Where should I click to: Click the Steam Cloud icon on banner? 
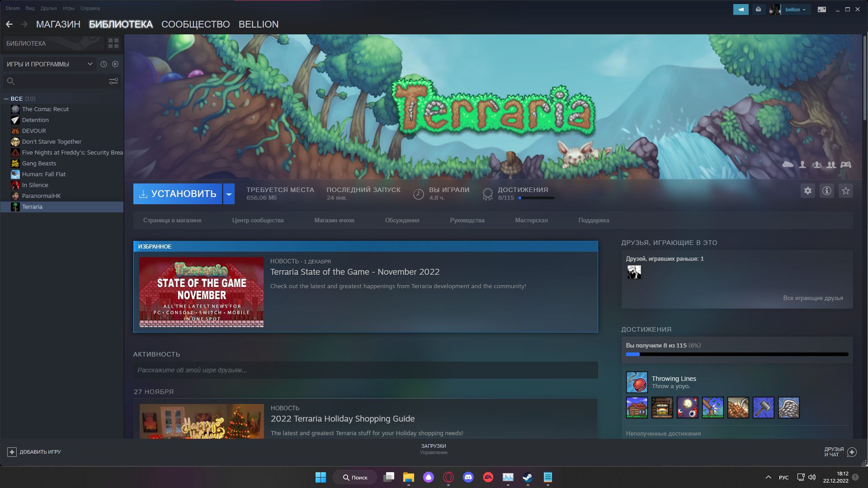point(788,164)
